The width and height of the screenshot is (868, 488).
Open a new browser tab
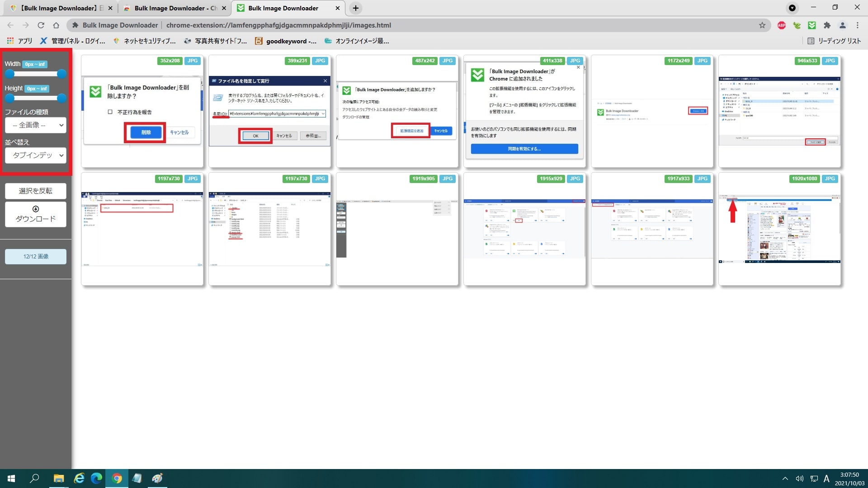(356, 8)
